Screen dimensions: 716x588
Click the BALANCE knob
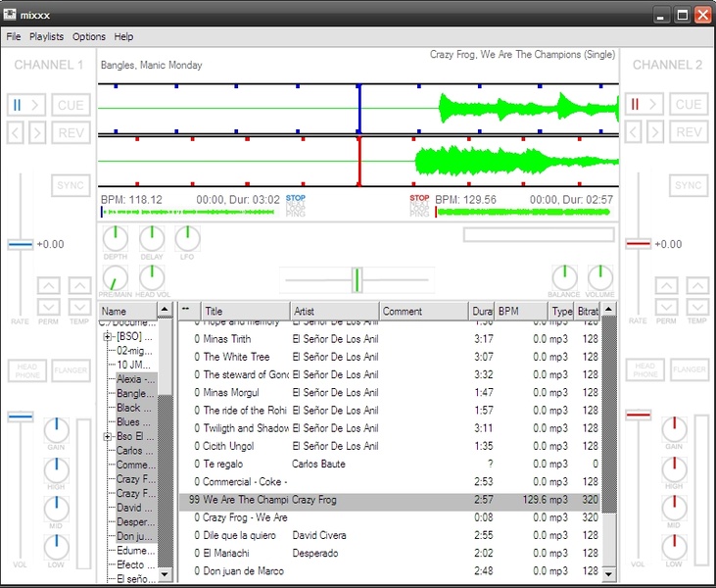coord(564,277)
